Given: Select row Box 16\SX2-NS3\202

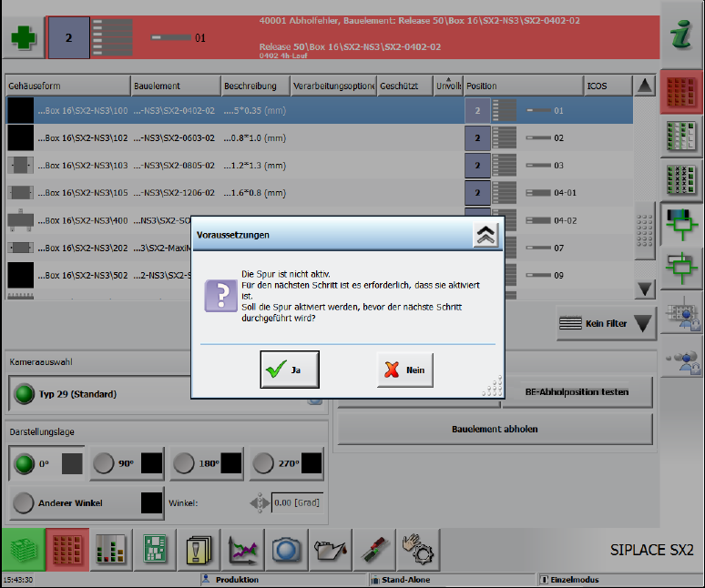Looking at the screenshot, I should 99,248.
